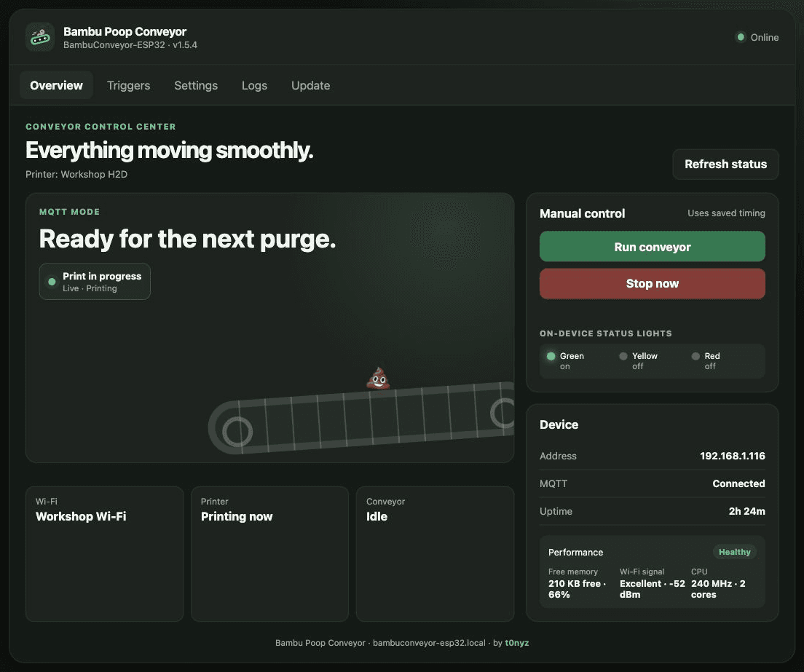
Task: Click the Everything moving smoothly heading
Action: pyautogui.click(x=169, y=151)
